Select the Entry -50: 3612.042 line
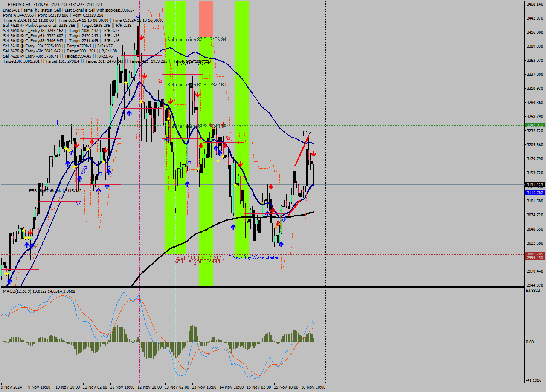The width and height of the screenshot is (546, 392). click(x=60, y=51)
